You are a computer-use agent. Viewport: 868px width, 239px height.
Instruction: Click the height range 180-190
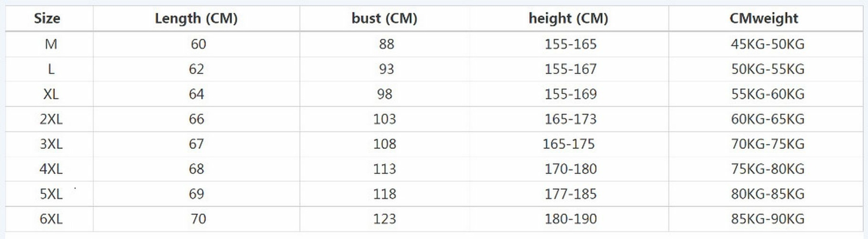571,219
